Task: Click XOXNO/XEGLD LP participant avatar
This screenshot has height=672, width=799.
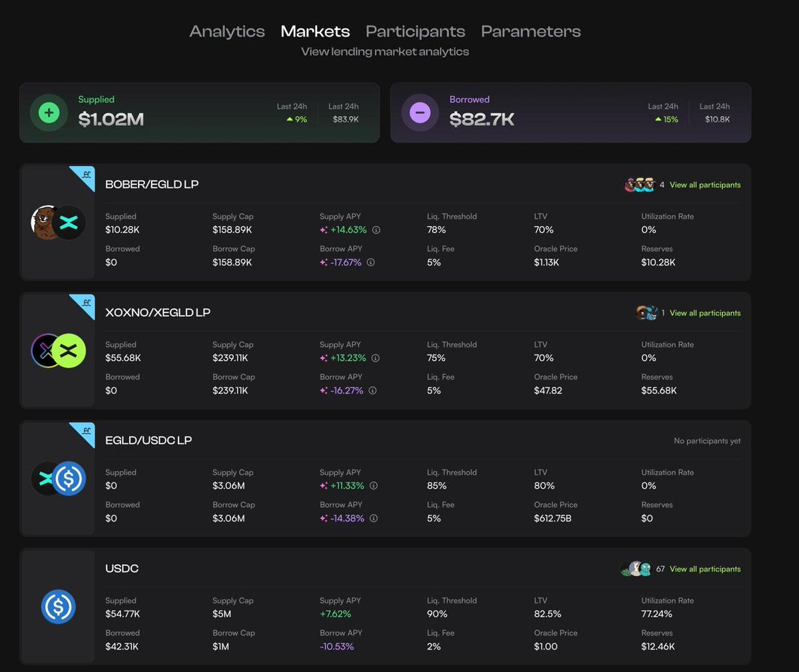Action: pos(647,312)
